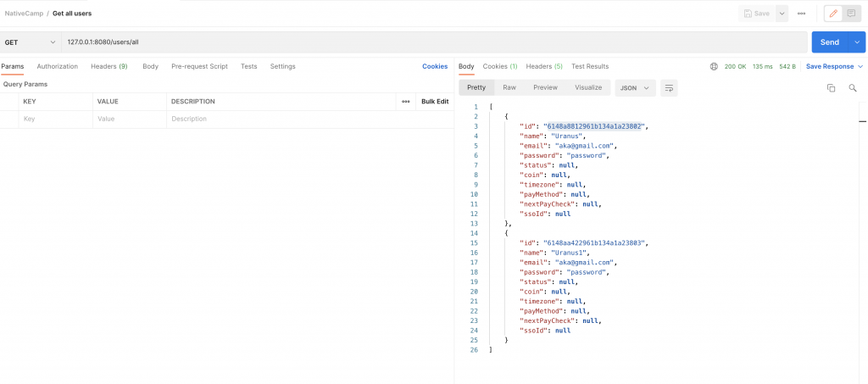Click the Key input cell
The height and width of the screenshot is (384, 868).
pyautogui.click(x=55, y=119)
